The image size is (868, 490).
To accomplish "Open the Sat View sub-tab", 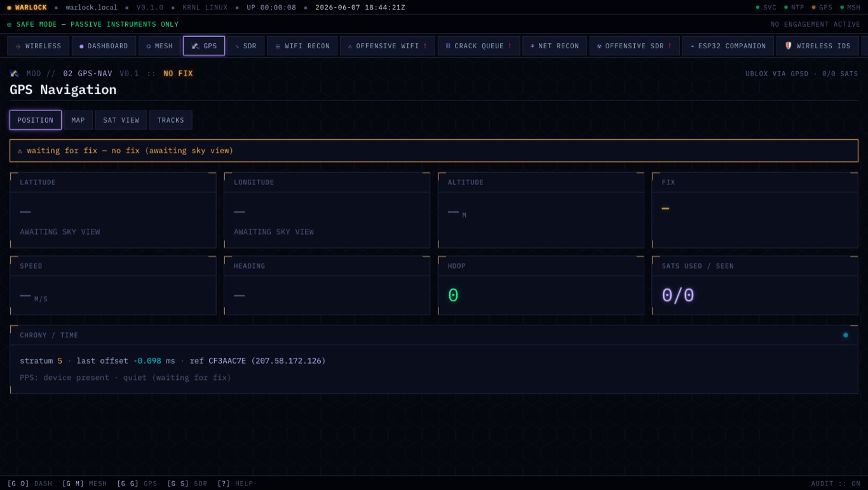I will click(x=121, y=120).
